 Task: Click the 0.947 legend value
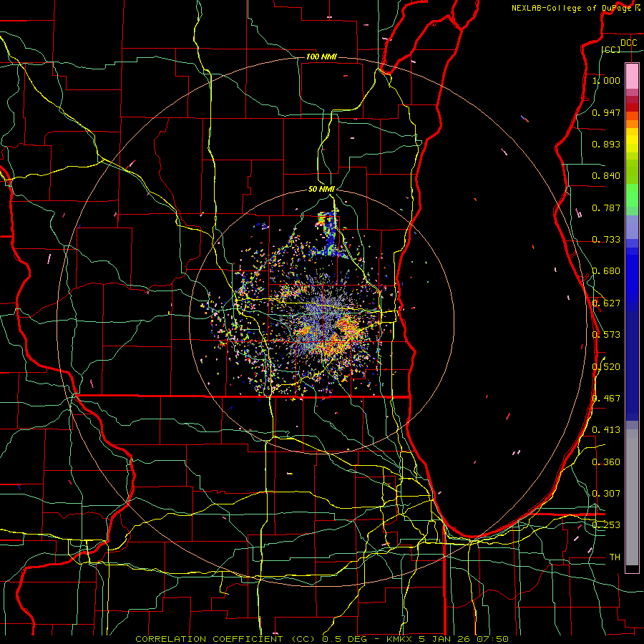606,112
